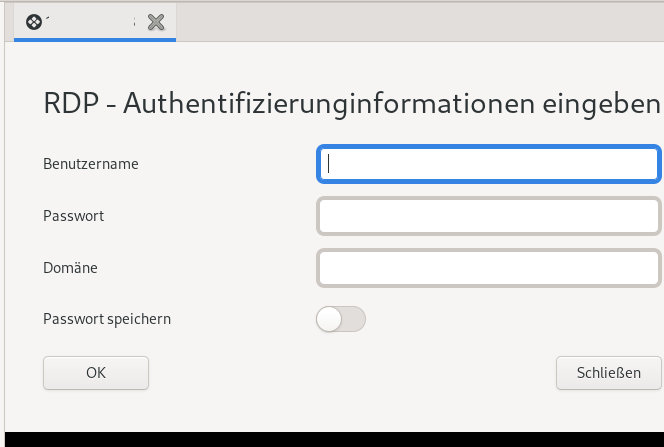Focus the Benutzername input field

(x=488, y=164)
